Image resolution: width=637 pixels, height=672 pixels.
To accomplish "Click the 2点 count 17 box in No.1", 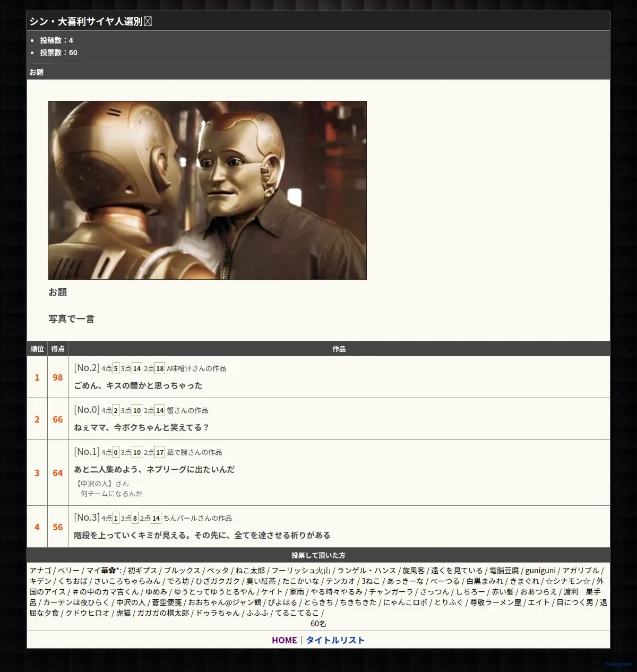I will point(160,452).
